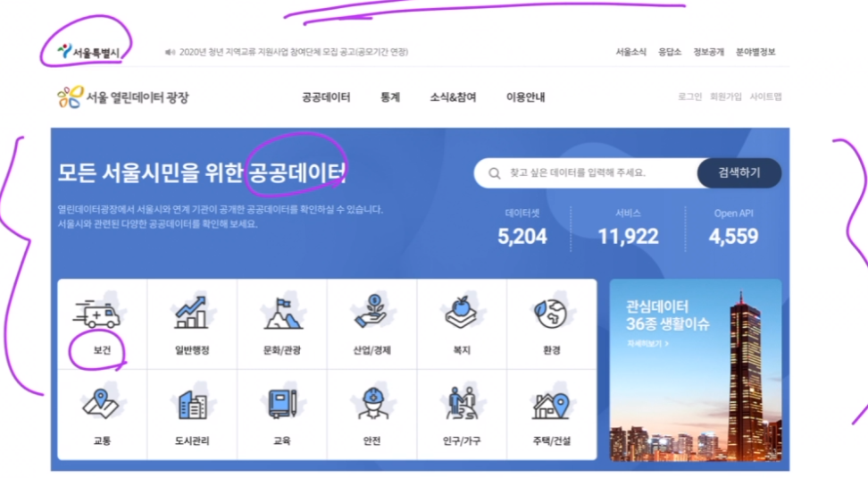
Task: Open the 통계 menu
Action: click(x=389, y=96)
